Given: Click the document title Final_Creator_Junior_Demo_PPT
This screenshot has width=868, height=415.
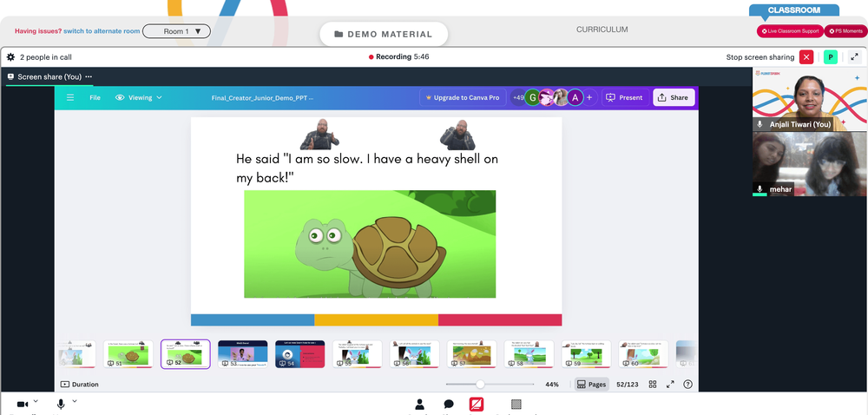Looking at the screenshot, I should (262, 98).
